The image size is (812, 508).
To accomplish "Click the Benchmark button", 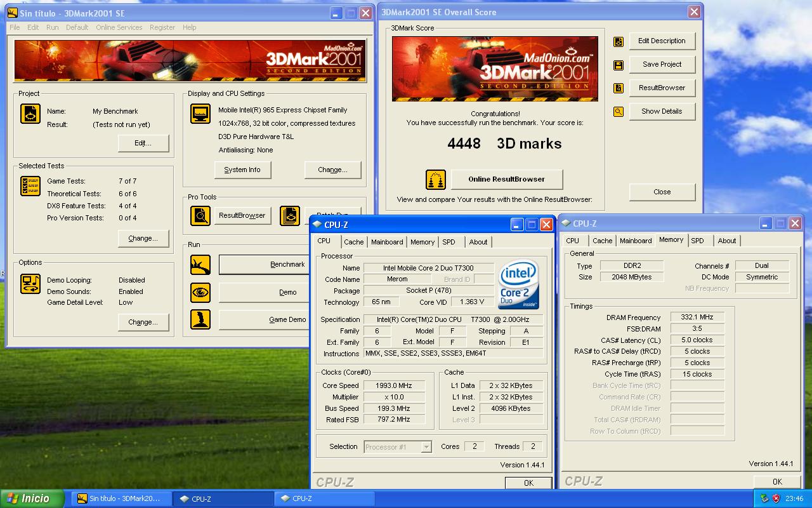I will click(x=264, y=264).
